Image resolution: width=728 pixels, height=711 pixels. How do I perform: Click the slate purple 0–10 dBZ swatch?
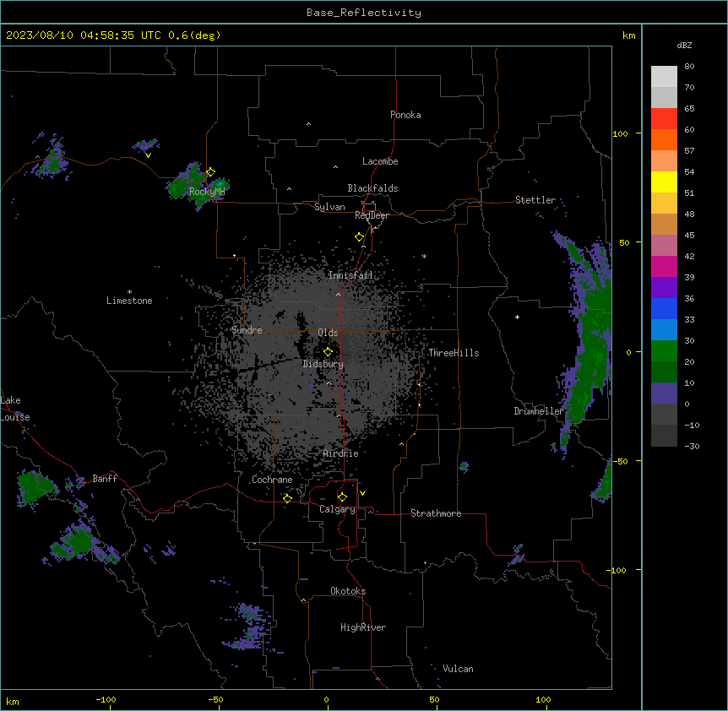click(x=664, y=393)
